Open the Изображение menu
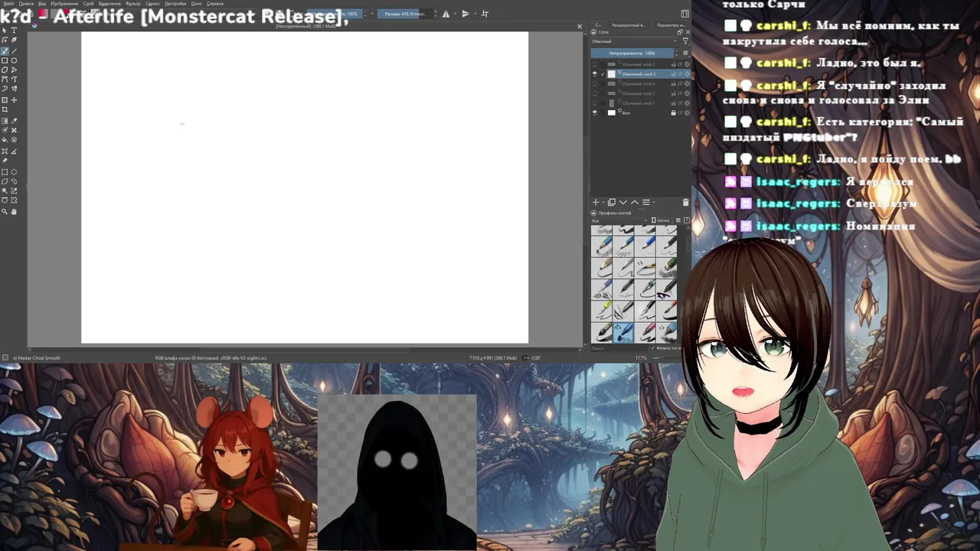Image resolution: width=980 pixels, height=551 pixels. coord(64,3)
